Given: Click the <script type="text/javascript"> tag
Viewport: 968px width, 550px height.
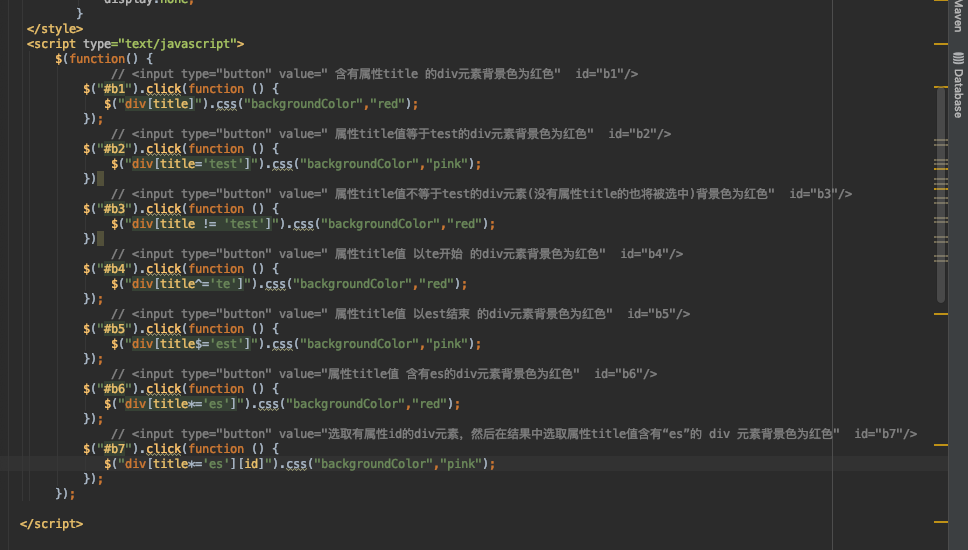Looking at the screenshot, I should click(x=135, y=44).
